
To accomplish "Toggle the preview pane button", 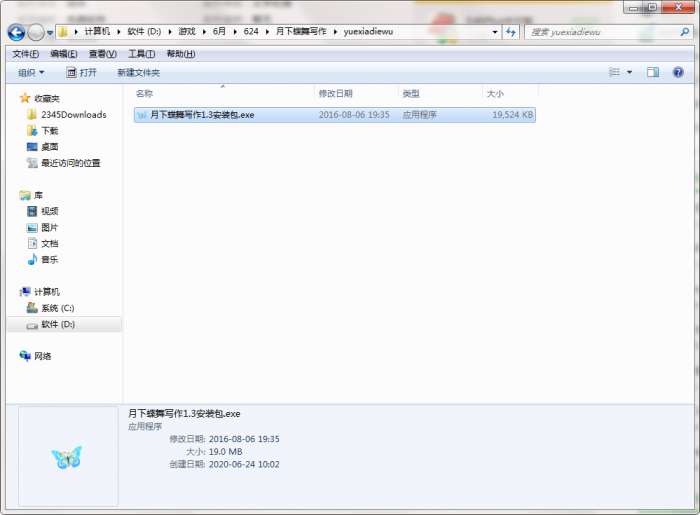I will click(x=653, y=72).
